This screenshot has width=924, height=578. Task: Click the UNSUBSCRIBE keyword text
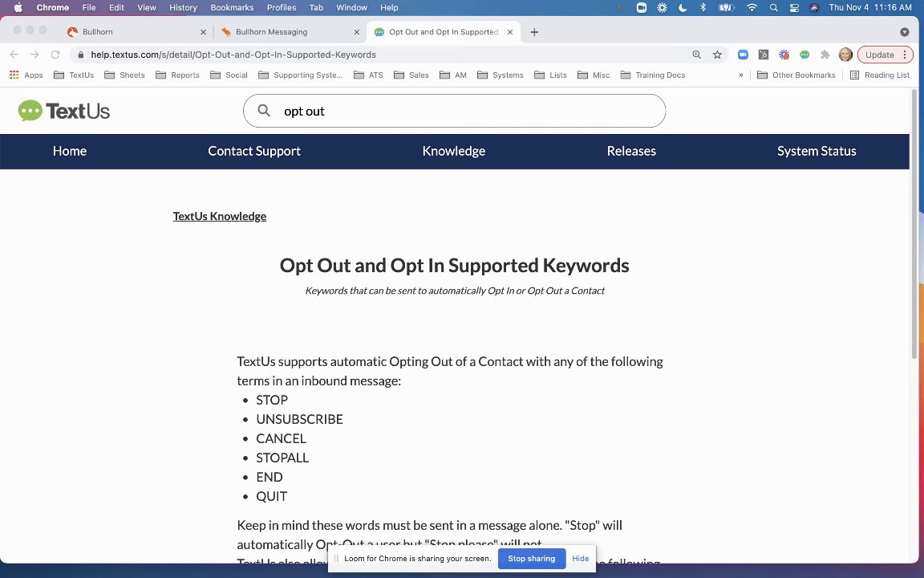tap(299, 419)
